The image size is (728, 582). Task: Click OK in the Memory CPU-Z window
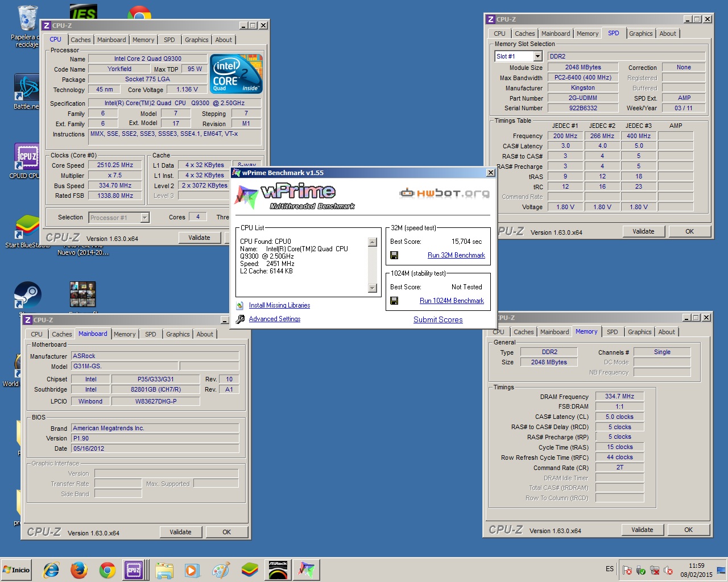[x=688, y=530]
